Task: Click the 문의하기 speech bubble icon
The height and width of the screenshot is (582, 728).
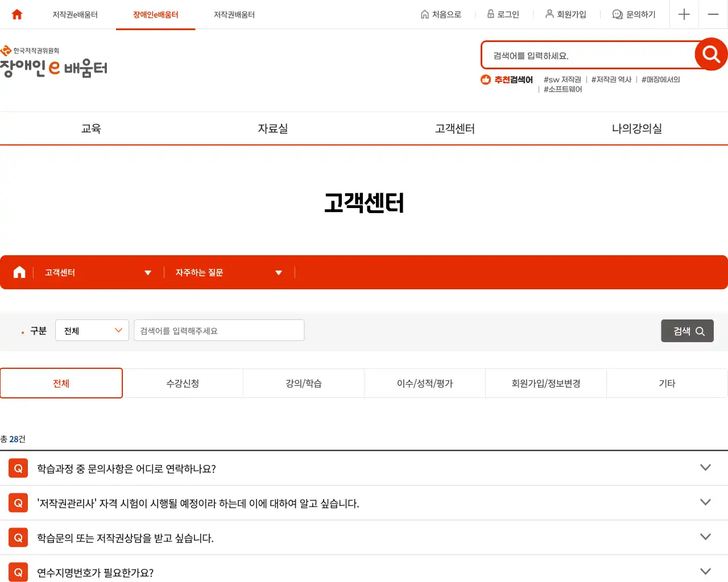Action: 617,14
